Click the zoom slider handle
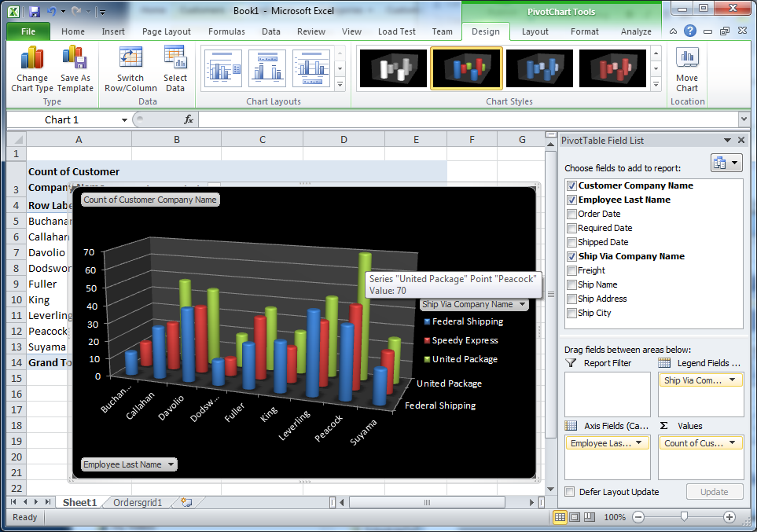 click(684, 517)
